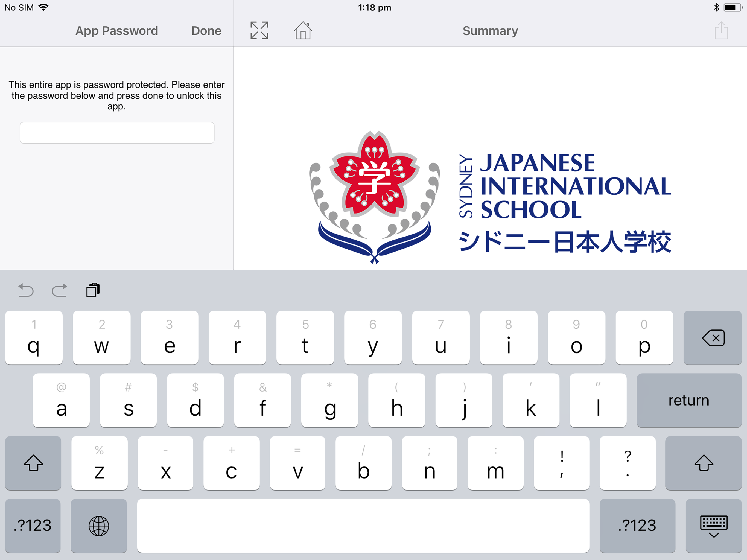Tap the u key

(441, 338)
